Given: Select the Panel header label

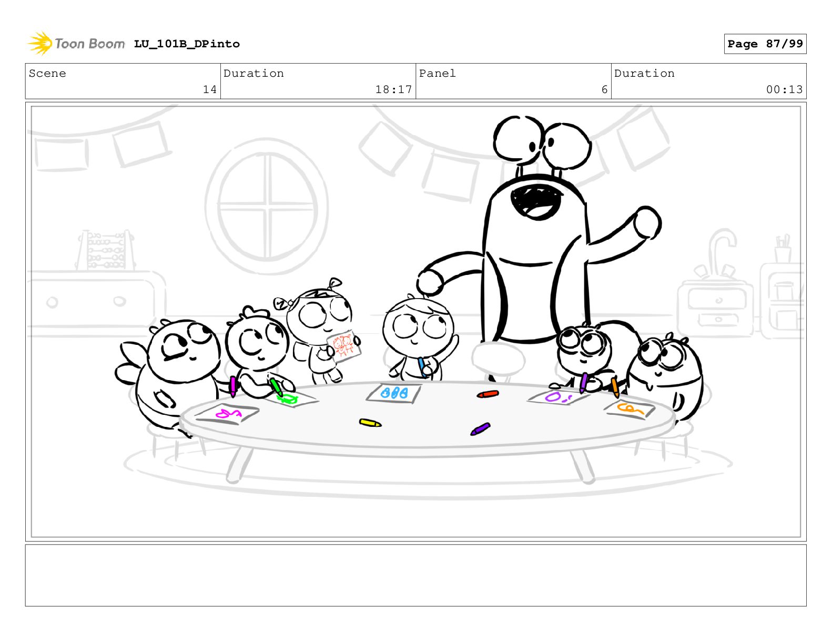Looking at the screenshot, I should pyautogui.click(x=437, y=74).
